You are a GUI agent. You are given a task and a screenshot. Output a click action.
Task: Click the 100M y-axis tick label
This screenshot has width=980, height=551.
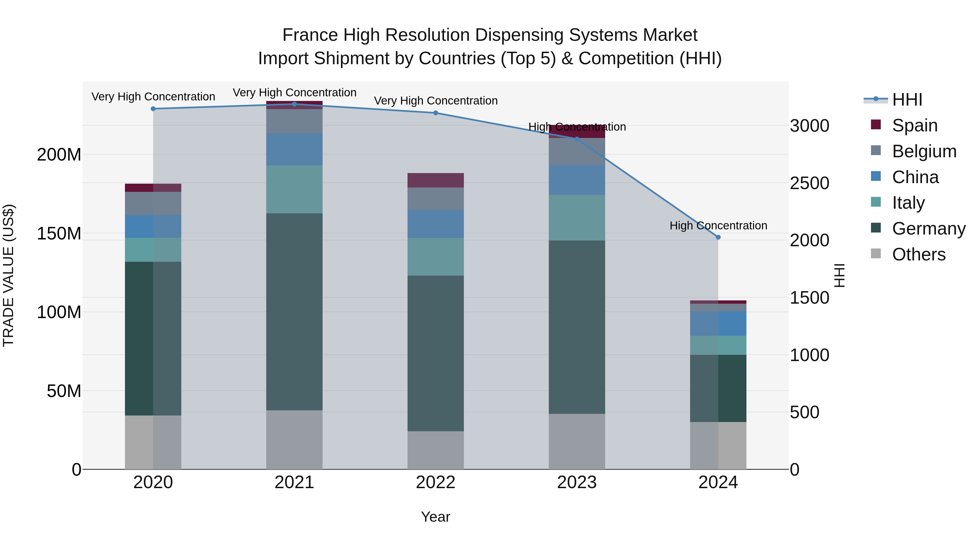[59, 312]
